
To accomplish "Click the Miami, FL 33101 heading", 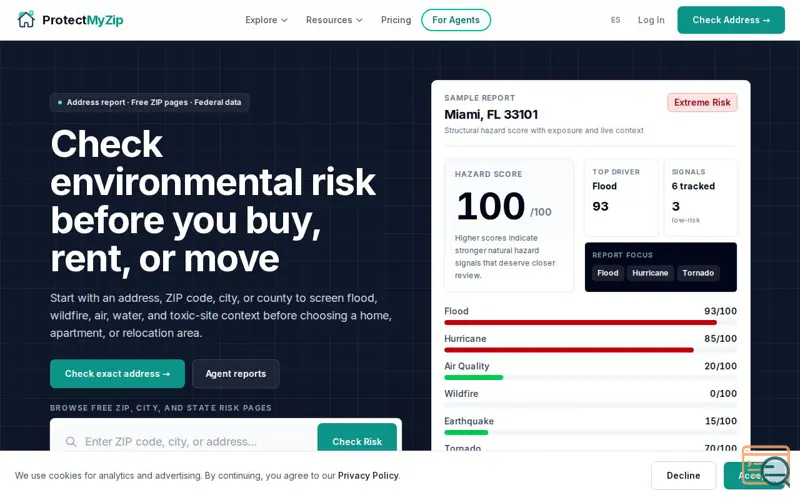I will 491,114.
